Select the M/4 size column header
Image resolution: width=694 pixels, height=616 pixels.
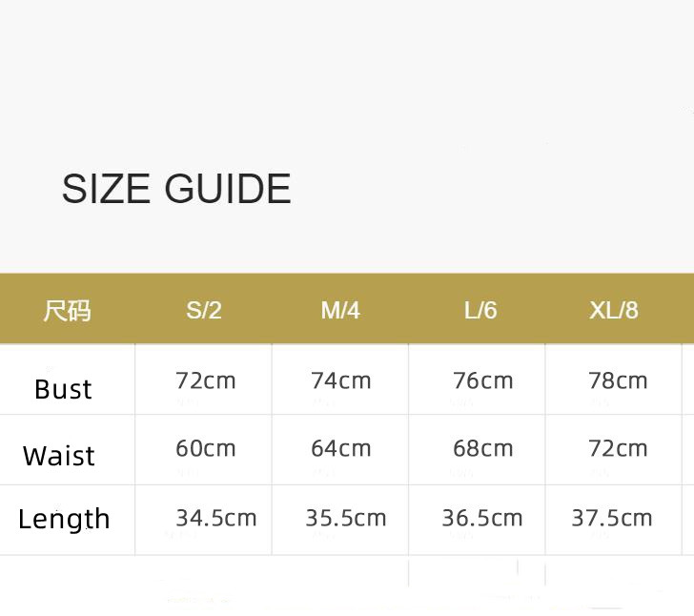[340, 310]
